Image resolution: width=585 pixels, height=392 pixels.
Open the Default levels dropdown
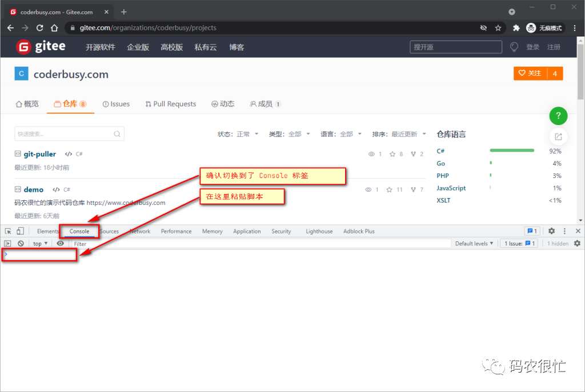(x=474, y=243)
